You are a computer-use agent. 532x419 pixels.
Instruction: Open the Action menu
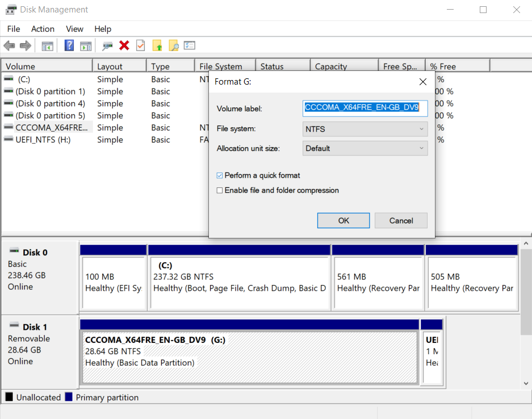(43, 29)
